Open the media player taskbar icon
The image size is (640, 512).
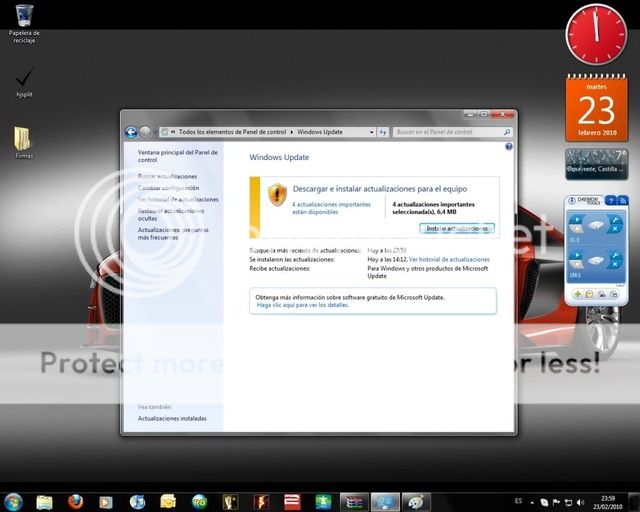106,502
